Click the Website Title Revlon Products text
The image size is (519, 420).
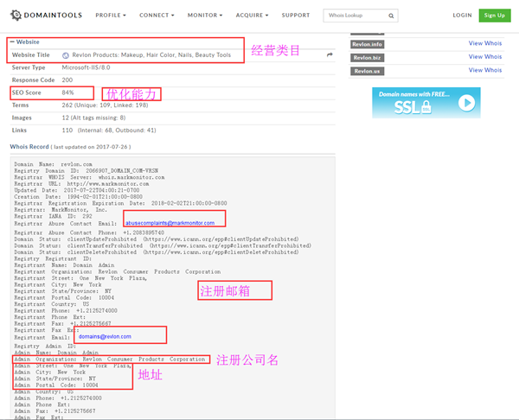tap(151, 55)
